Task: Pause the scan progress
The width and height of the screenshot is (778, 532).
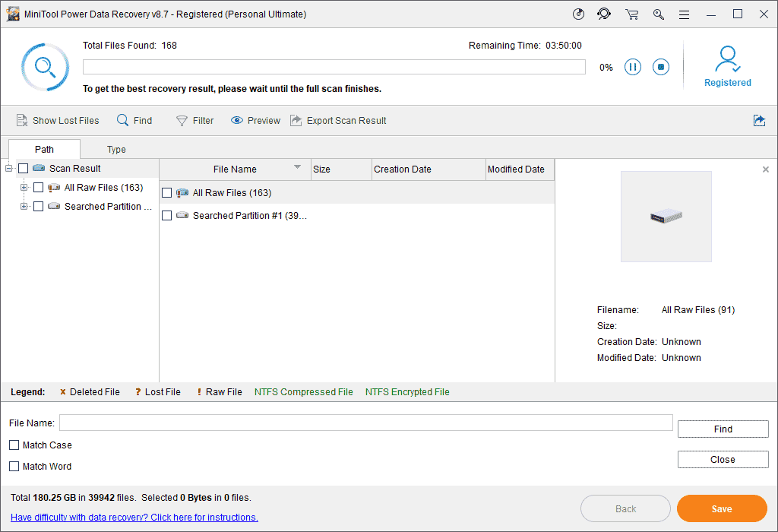Action: (x=633, y=67)
